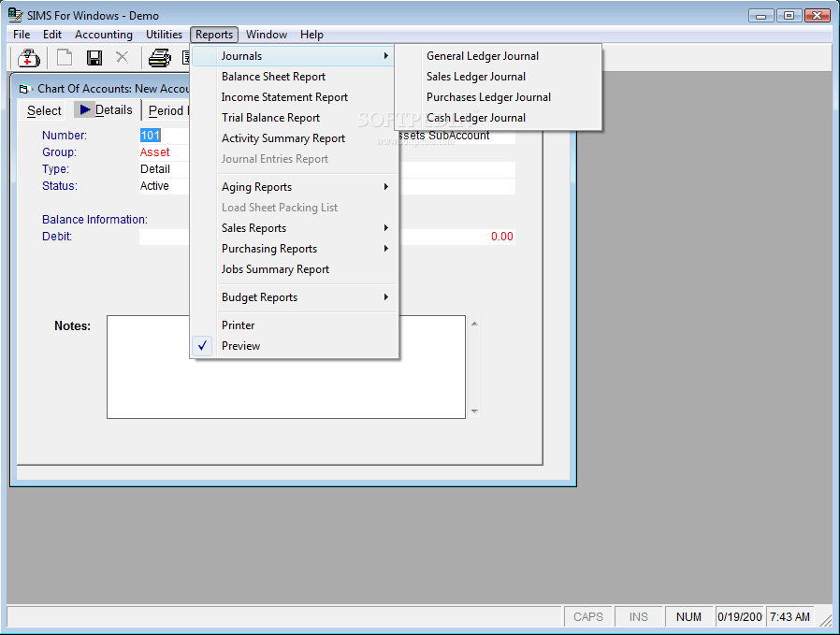Image resolution: width=840 pixels, height=635 pixels.
Task: Click the arrow icon on Details tab
Action: coord(84,109)
